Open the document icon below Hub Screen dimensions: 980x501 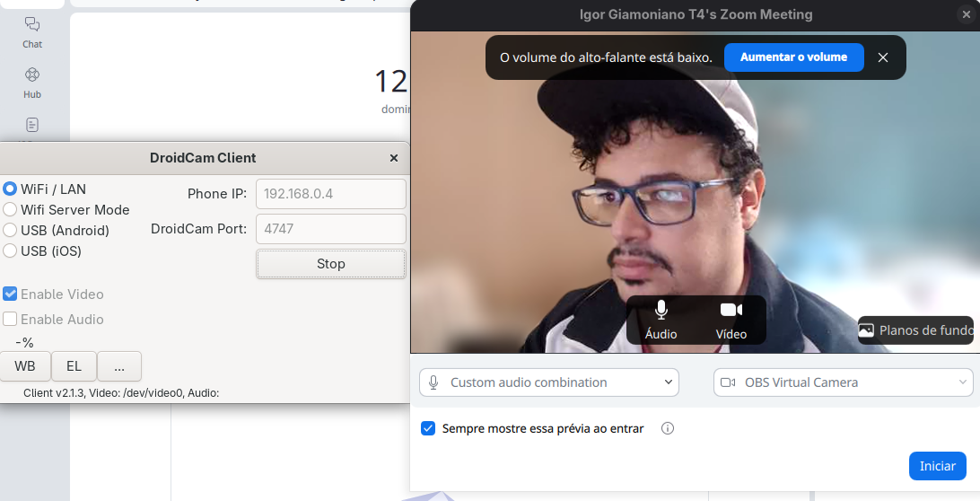(32, 125)
